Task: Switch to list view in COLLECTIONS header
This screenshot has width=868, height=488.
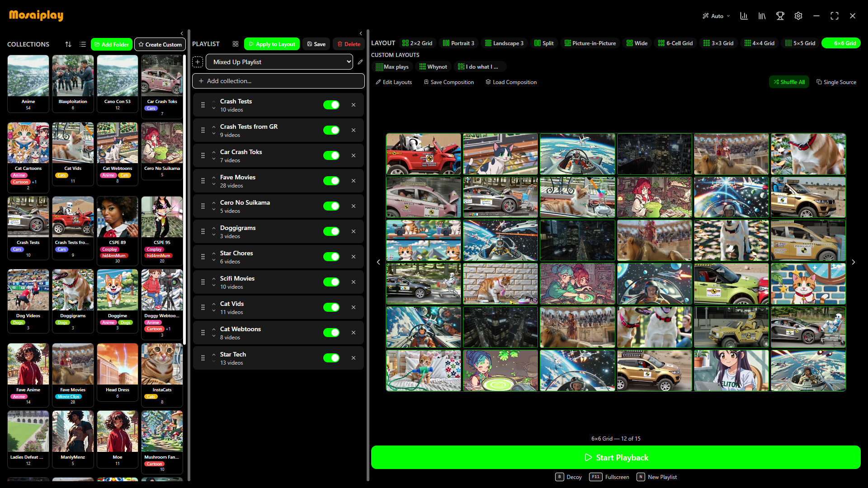Action: coord(82,44)
